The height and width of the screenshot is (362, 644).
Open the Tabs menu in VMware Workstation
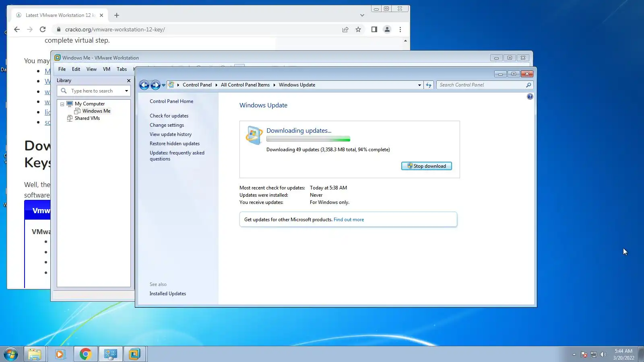click(x=122, y=69)
